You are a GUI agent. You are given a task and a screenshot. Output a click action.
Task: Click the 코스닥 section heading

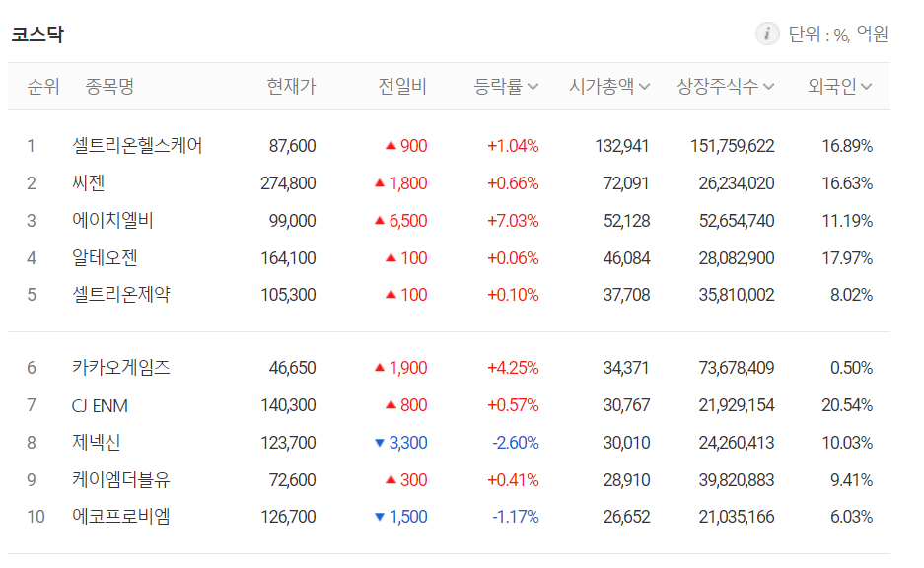37,35
